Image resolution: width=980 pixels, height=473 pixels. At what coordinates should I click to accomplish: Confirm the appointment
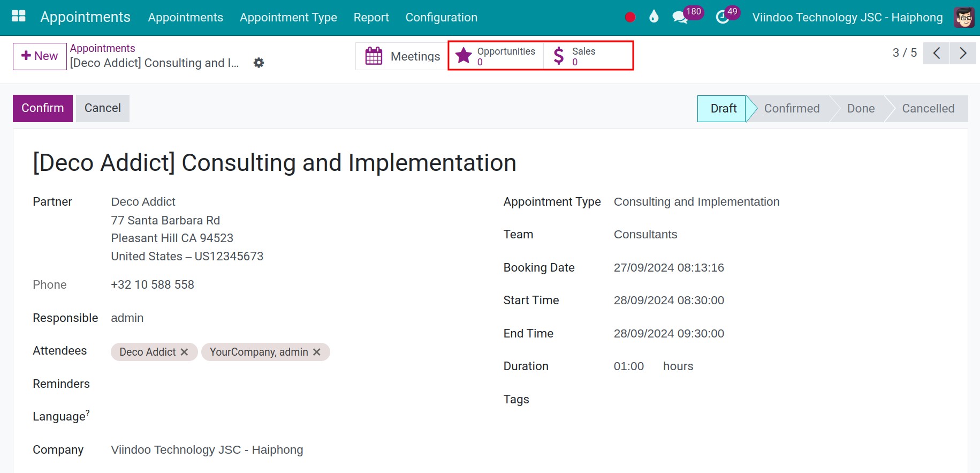pos(43,108)
